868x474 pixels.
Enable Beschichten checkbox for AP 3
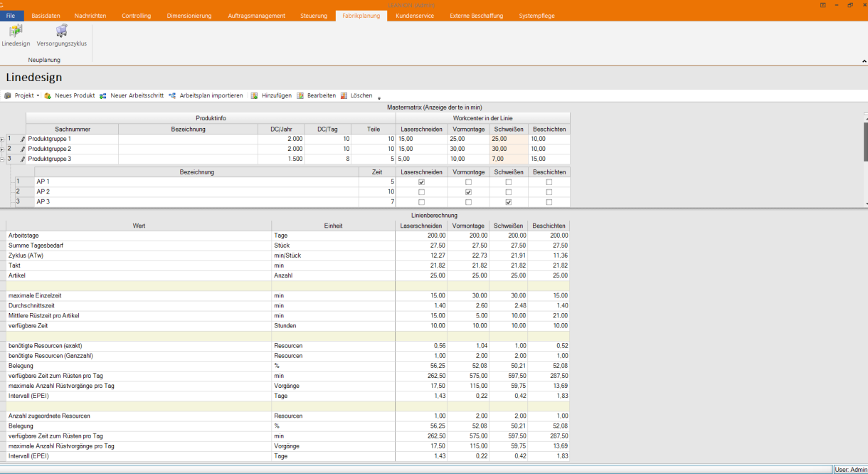tap(549, 202)
